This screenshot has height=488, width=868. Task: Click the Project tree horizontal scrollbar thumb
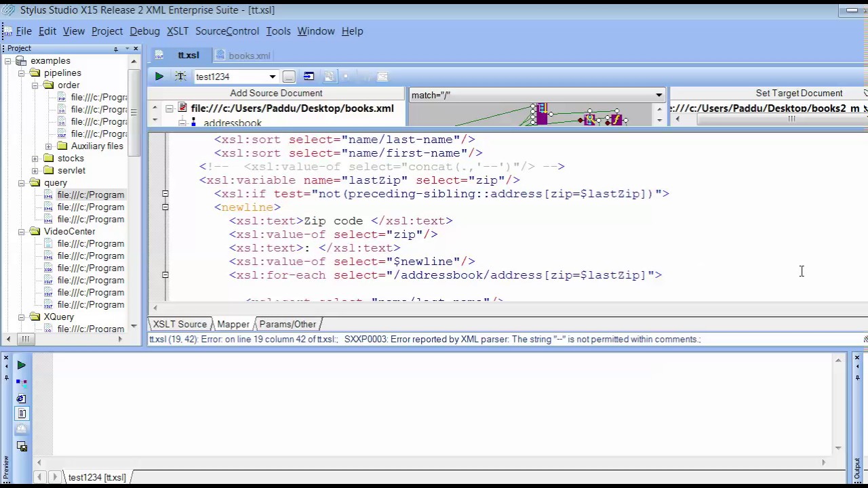[26, 339]
